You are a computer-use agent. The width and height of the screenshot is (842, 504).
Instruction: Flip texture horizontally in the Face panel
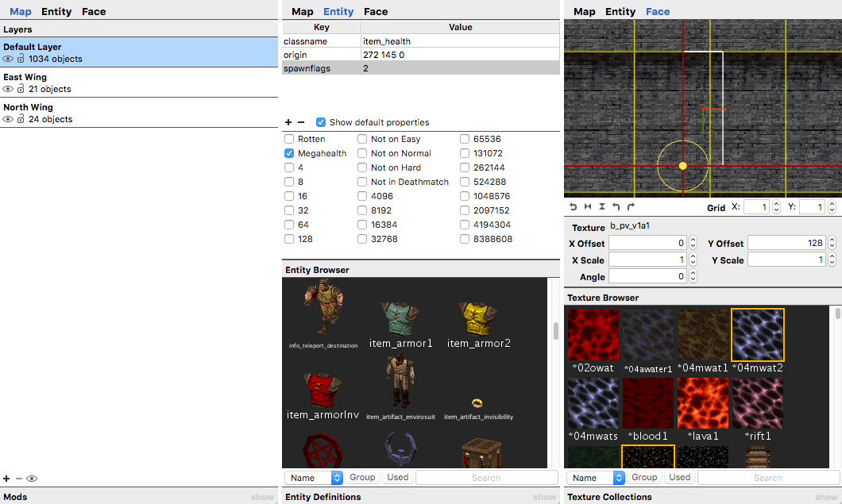[x=588, y=206]
